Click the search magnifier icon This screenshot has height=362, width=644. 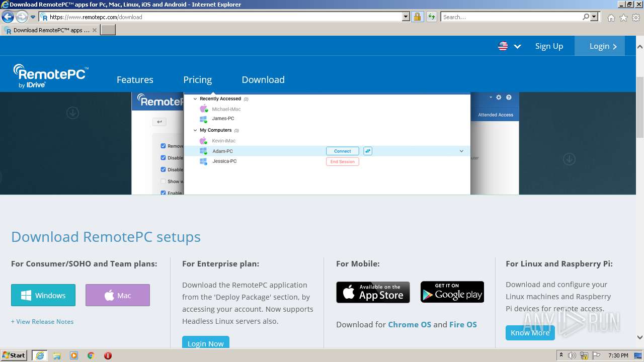pyautogui.click(x=586, y=17)
